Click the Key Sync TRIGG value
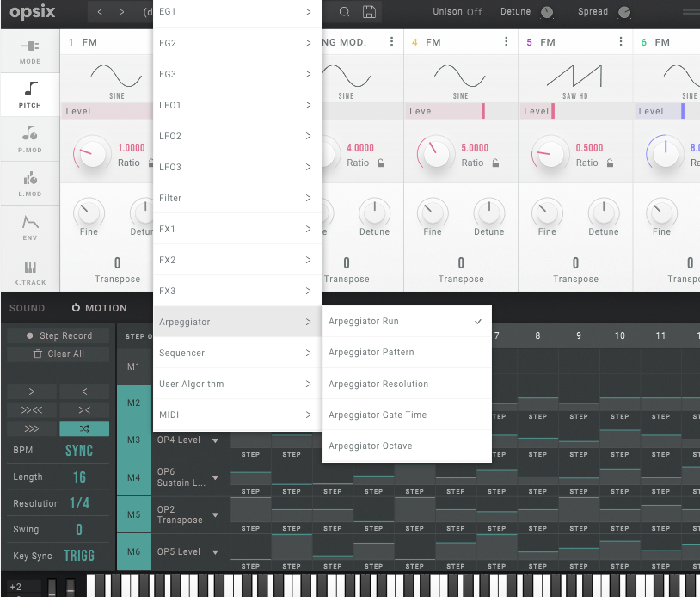Viewport: 700px width, 597px height. click(79, 556)
